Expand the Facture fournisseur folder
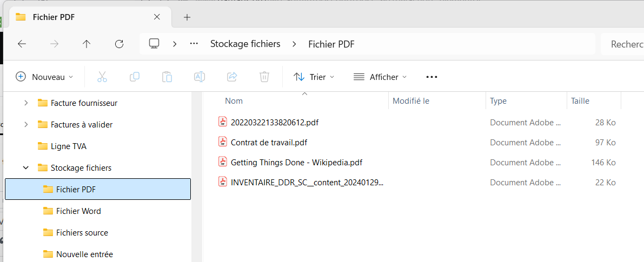 [x=26, y=103]
